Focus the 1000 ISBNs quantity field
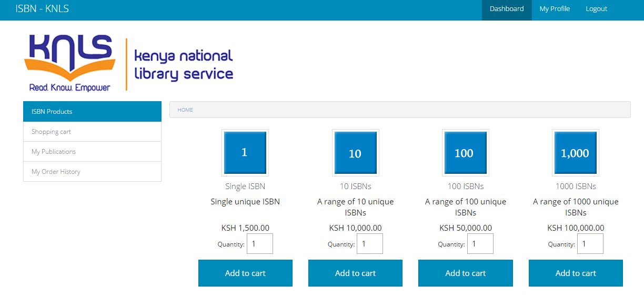Viewport: 644px width, 305px height. (590, 244)
